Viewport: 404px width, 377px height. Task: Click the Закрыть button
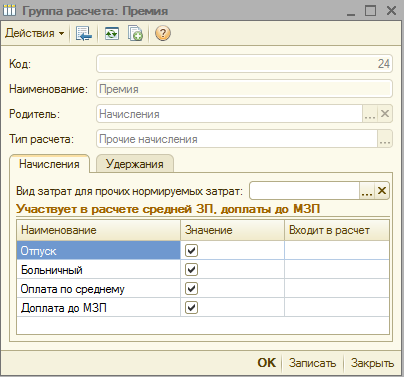tap(372, 363)
